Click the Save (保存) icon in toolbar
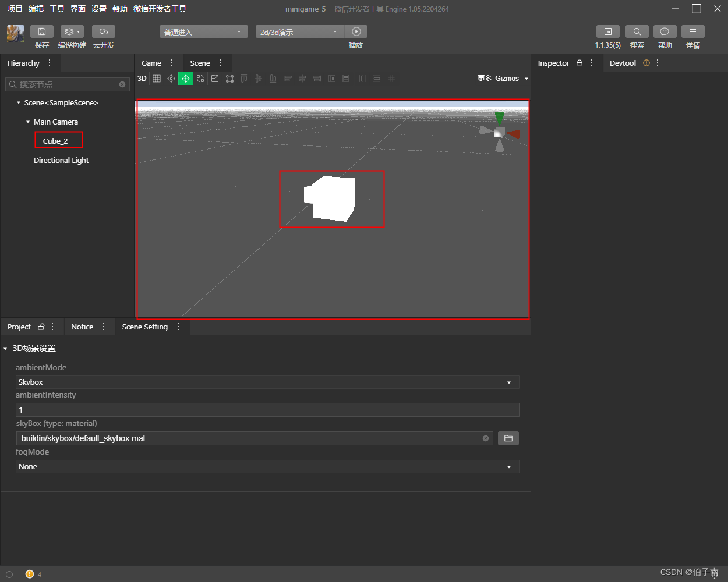 click(41, 31)
